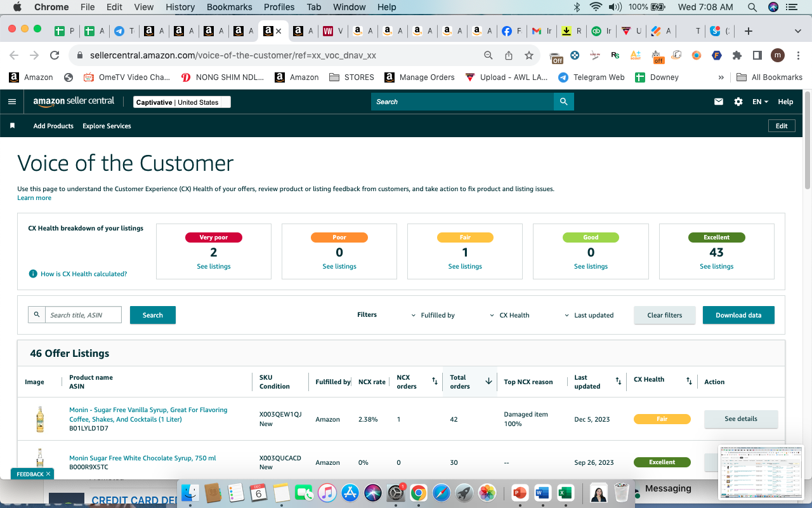Open the floating screenshot preview thumbnail
Screen dimensions: 812x508
761,472
